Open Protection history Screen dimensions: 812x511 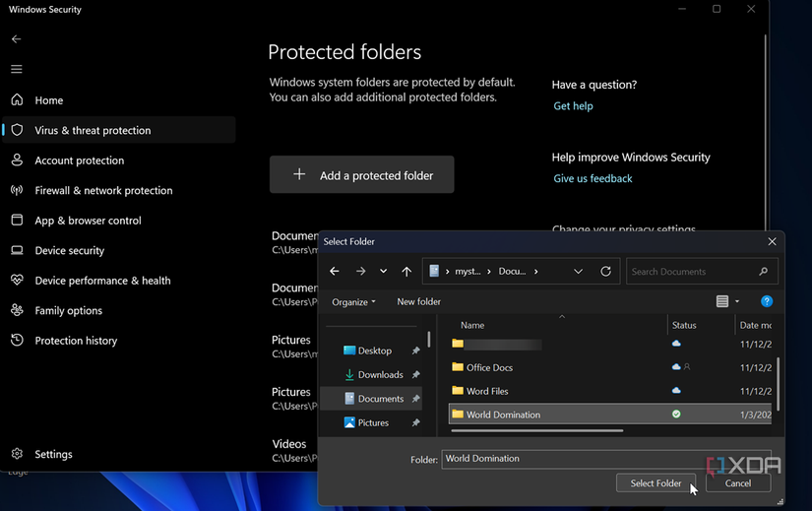pyautogui.click(x=118, y=341)
